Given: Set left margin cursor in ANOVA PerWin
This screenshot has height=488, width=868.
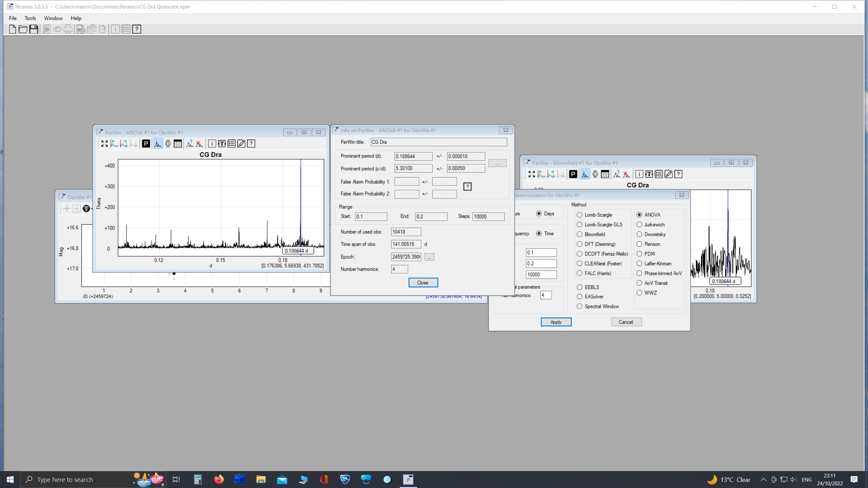Looking at the screenshot, I should click(114, 144).
